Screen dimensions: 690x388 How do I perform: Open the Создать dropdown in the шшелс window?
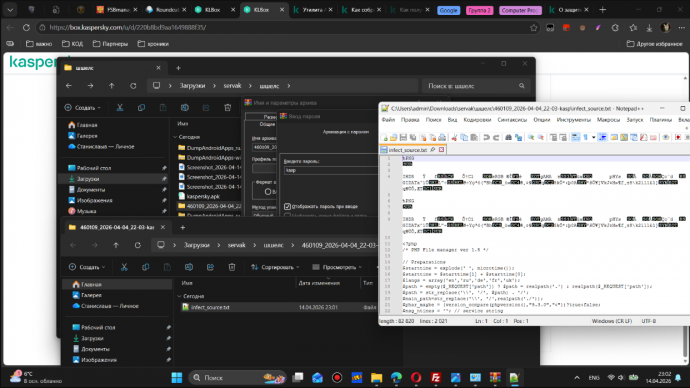point(82,107)
